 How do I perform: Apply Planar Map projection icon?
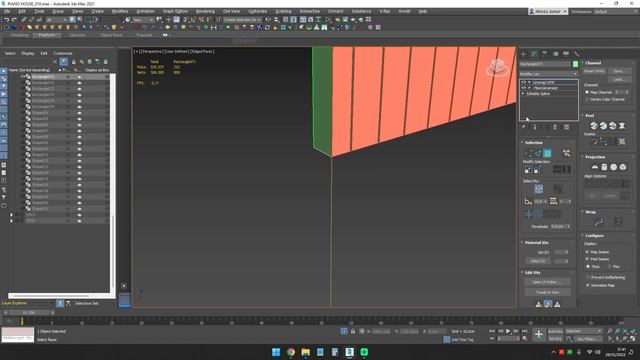(x=595, y=167)
